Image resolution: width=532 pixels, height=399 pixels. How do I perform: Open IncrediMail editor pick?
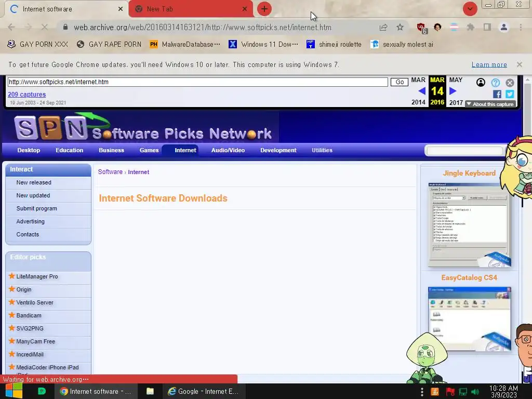coord(30,354)
